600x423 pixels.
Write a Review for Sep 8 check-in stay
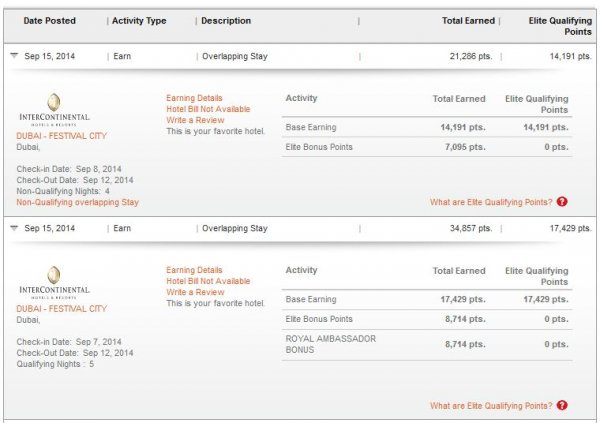pos(195,120)
